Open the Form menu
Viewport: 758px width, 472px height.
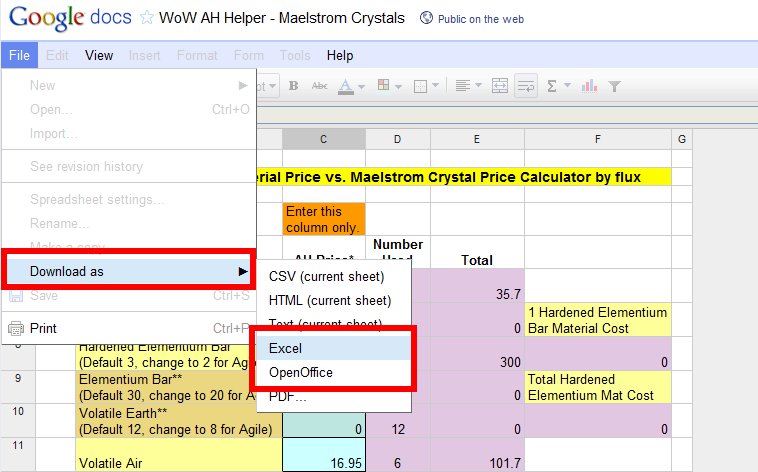(x=248, y=56)
